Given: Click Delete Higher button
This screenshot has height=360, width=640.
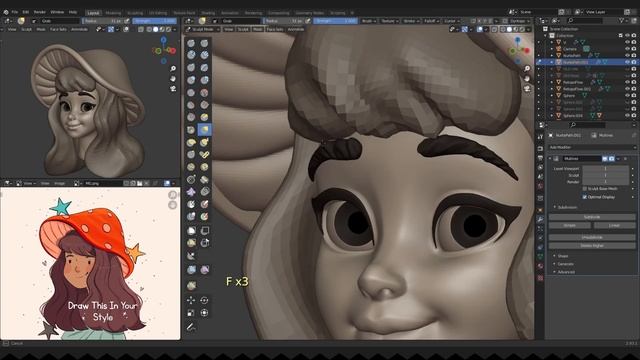Looking at the screenshot, I should [592, 246].
